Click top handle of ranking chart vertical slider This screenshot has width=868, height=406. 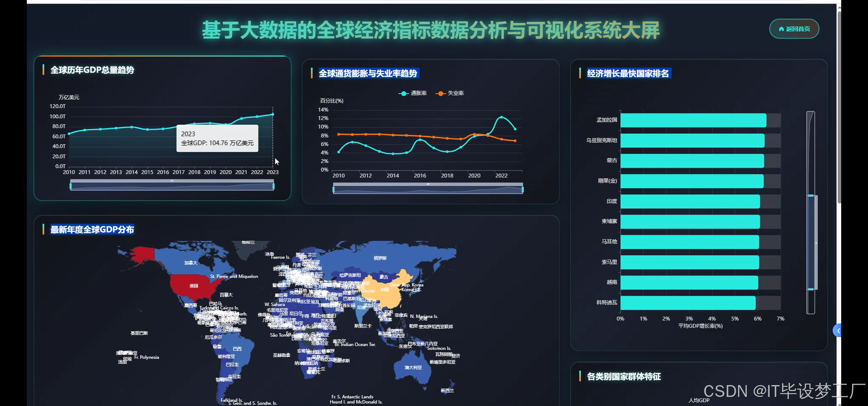(811, 196)
